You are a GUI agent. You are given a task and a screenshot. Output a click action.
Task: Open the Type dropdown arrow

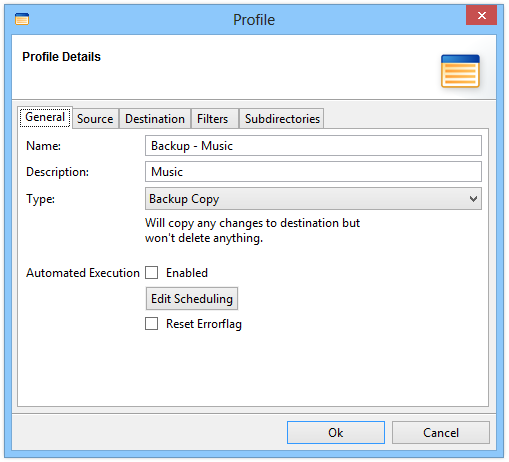473,199
